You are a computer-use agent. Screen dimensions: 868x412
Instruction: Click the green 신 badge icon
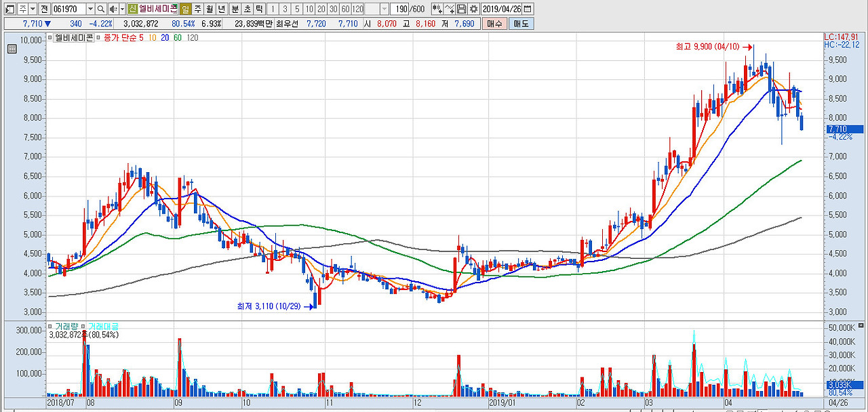click(x=132, y=9)
